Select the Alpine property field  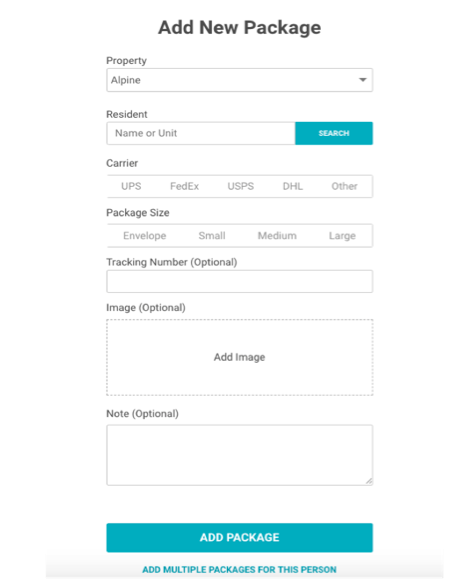coord(239,80)
